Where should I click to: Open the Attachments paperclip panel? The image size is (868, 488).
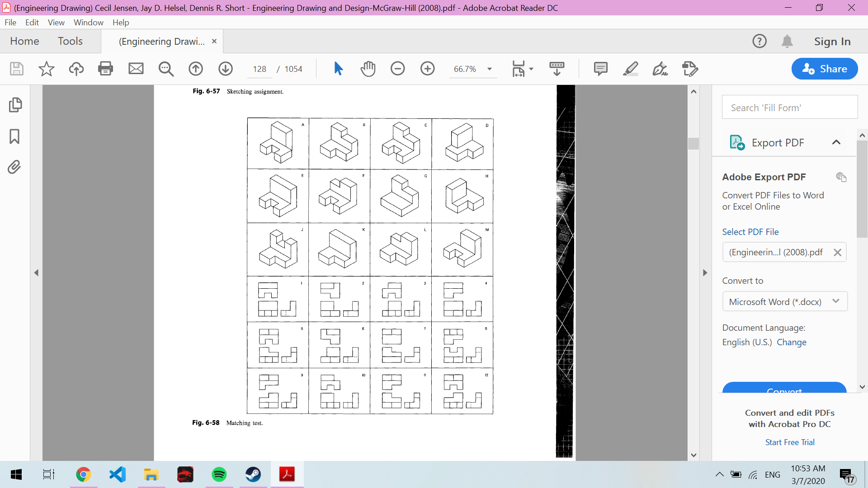point(14,167)
